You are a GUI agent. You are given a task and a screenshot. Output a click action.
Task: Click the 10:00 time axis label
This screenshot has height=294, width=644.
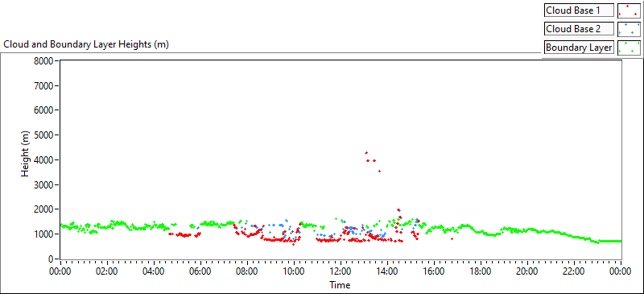[x=294, y=271]
